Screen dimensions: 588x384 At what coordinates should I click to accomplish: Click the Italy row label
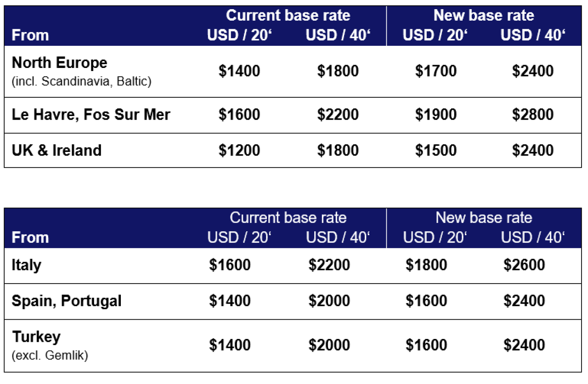26,265
